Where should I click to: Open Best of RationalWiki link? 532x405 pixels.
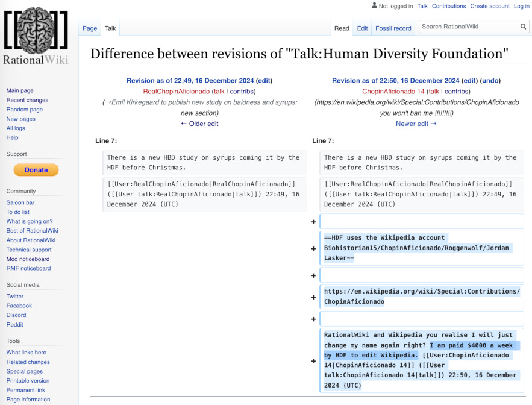point(32,230)
